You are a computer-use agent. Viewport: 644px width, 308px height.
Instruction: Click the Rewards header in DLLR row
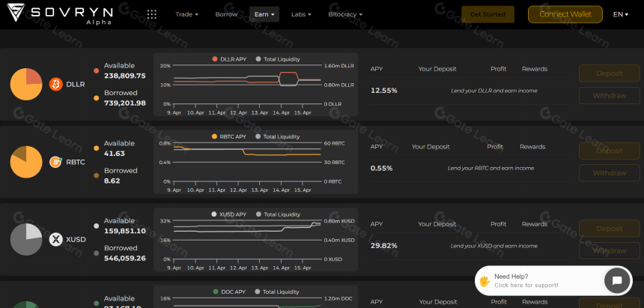click(x=535, y=69)
